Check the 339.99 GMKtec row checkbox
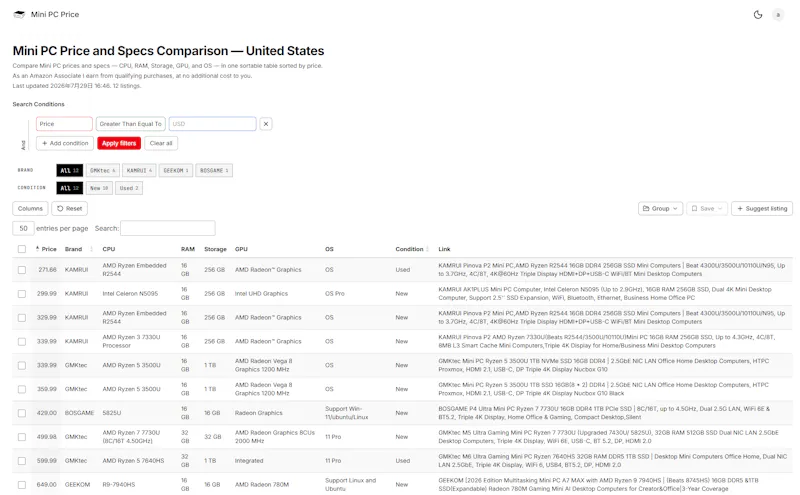The image size is (800, 495). [22, 365]
